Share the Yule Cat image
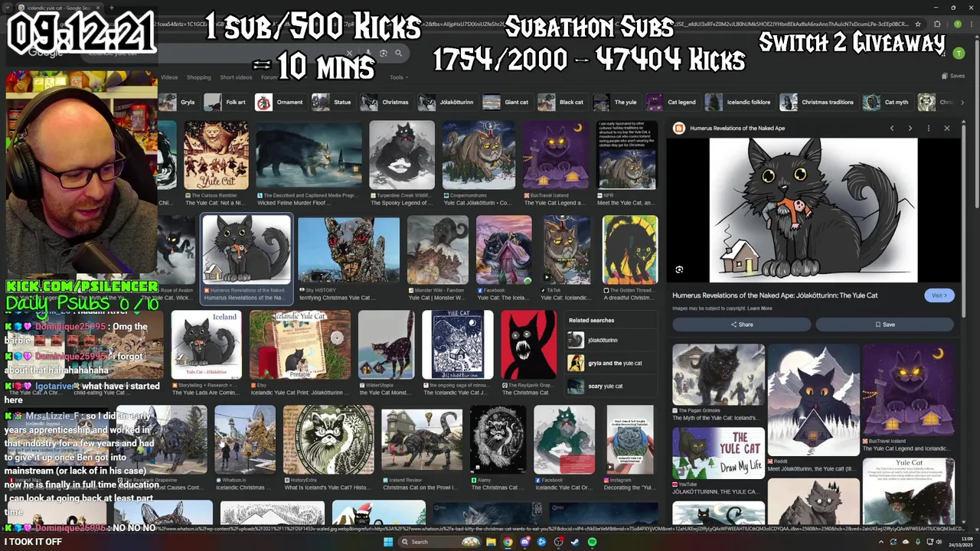 pyautogui.click(x=741, y=324)
